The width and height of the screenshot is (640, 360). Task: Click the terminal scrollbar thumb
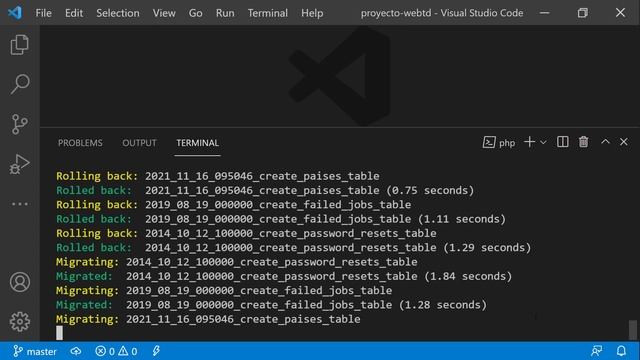(x=633, y=329)
